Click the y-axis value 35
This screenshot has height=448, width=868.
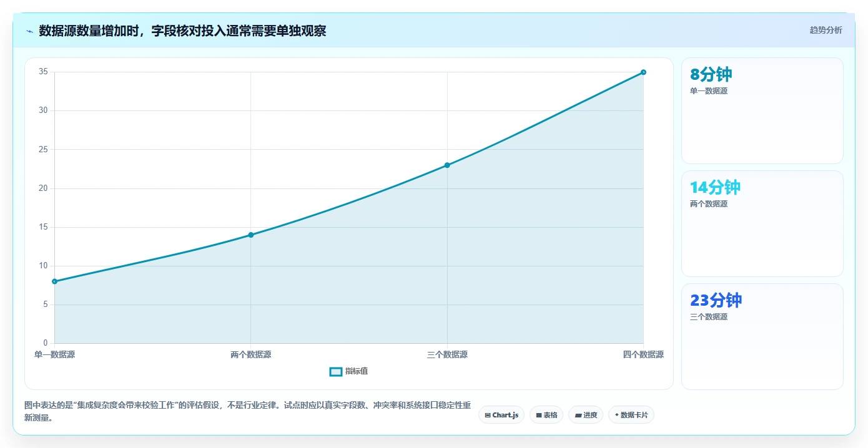(x=44, y=72)
